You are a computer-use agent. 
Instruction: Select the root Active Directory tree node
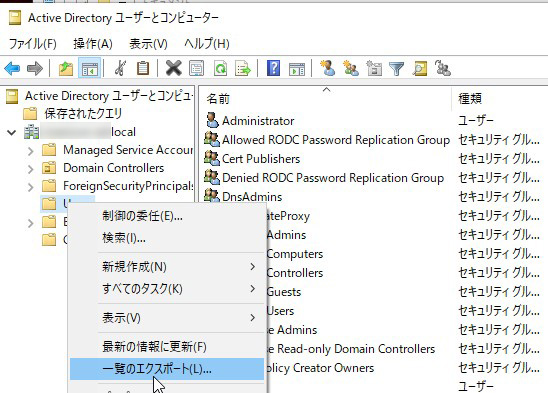(x=109, y=96)
